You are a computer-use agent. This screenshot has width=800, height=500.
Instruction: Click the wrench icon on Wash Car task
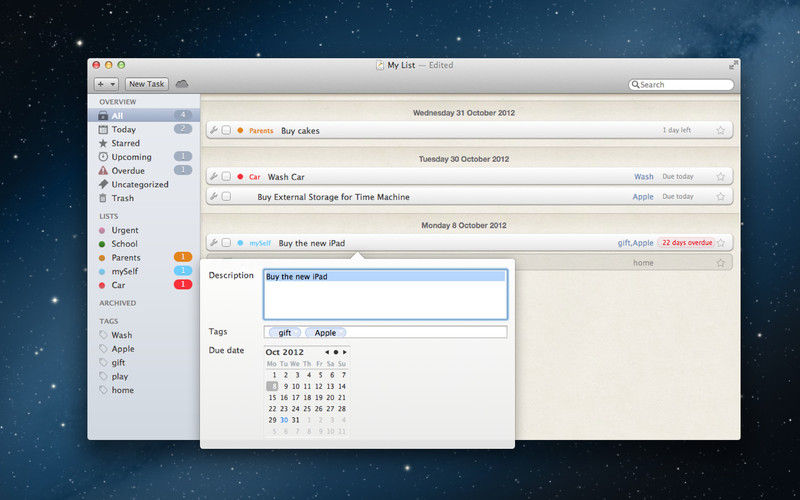[x=214, y=177]
